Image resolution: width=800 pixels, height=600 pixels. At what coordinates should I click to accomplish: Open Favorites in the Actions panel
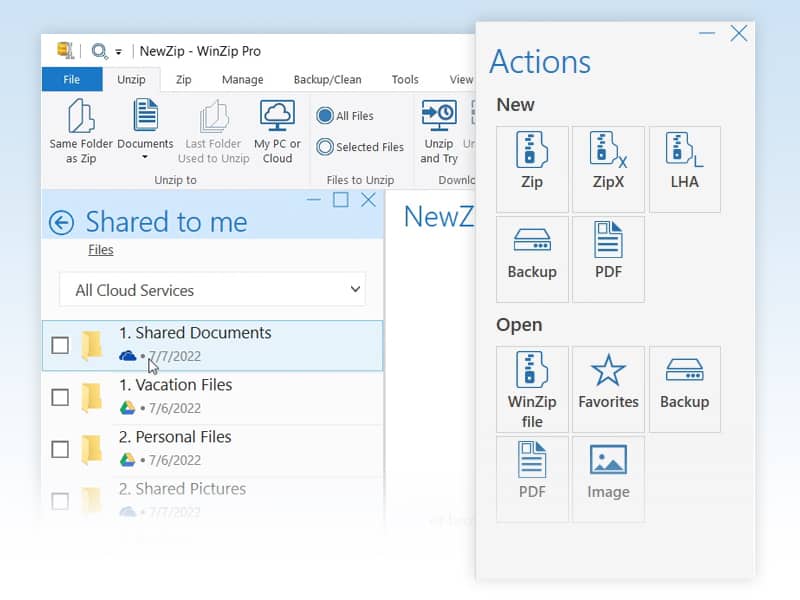(608, 388)
